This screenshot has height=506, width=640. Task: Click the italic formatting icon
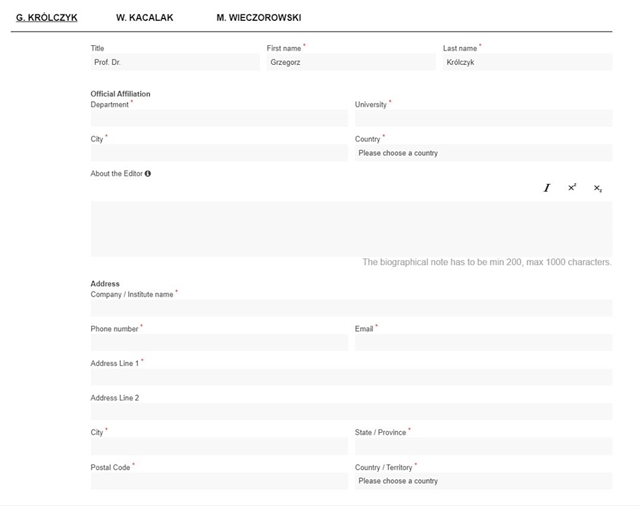pos(547,188)
